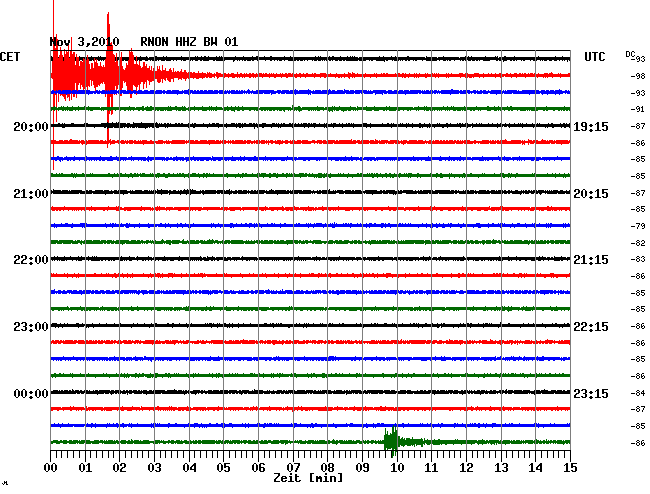Click the "20:15" UTC time label
The width and height of the screenshot is (650, 494).
[x=591, y=194]
